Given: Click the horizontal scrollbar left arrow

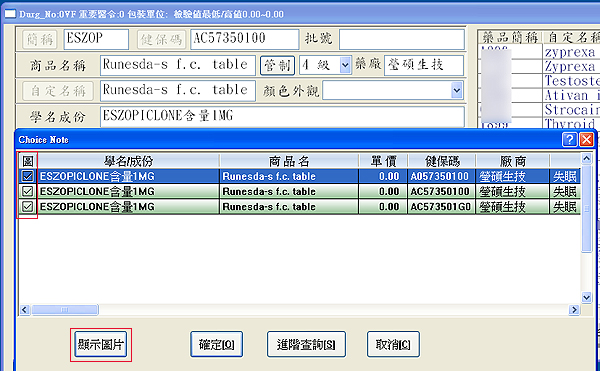Looking at the screenshot, I should point(24,309).
